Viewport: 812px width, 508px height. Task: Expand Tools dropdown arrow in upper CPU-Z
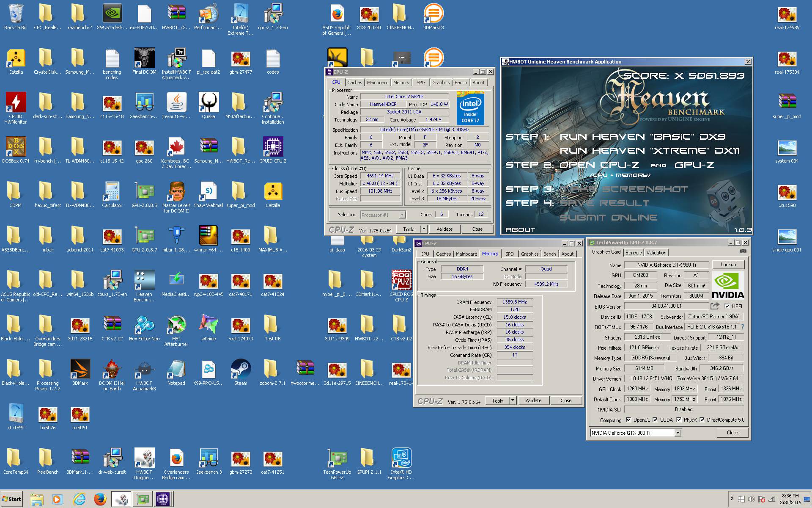[x=424, y=229]
